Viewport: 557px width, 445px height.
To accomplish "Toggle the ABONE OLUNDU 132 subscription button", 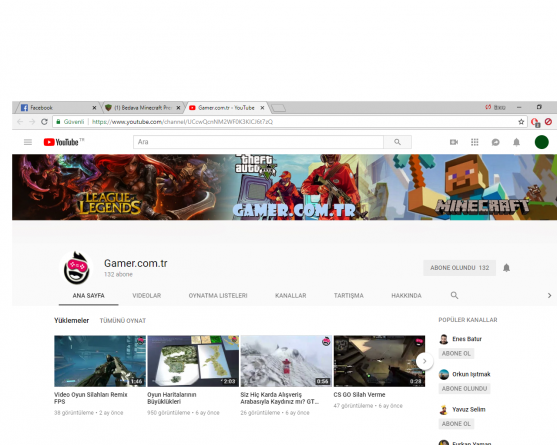I will pos(459,268).
